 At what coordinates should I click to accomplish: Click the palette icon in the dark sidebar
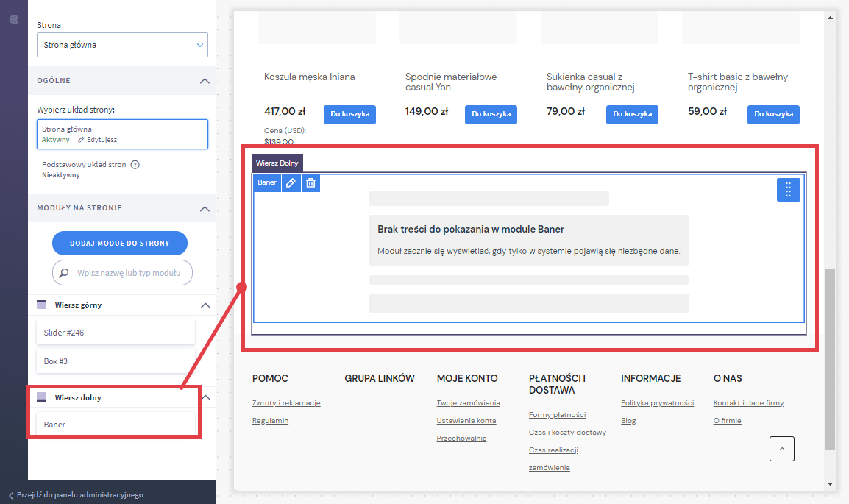13,19
